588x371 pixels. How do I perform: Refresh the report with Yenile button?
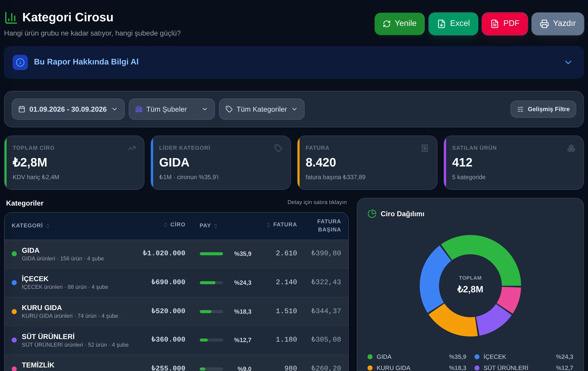click(x=400, y=24)
